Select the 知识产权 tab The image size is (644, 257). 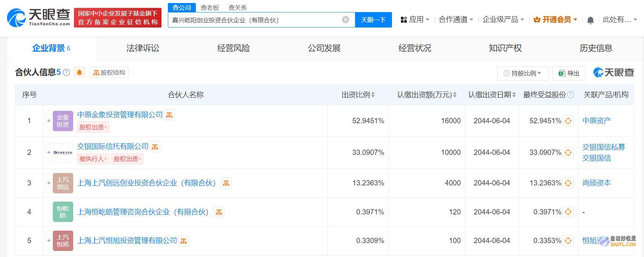[505, 48]
